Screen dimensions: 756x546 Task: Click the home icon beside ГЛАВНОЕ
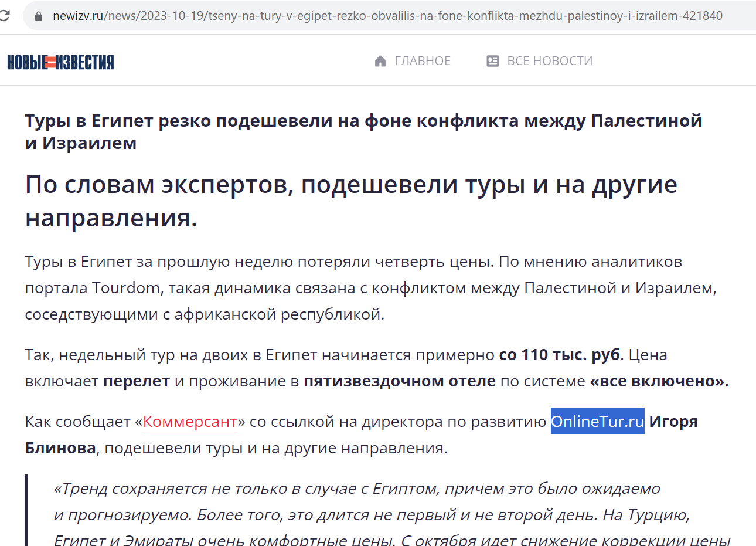pyautogui.click(x=380, y=61)
